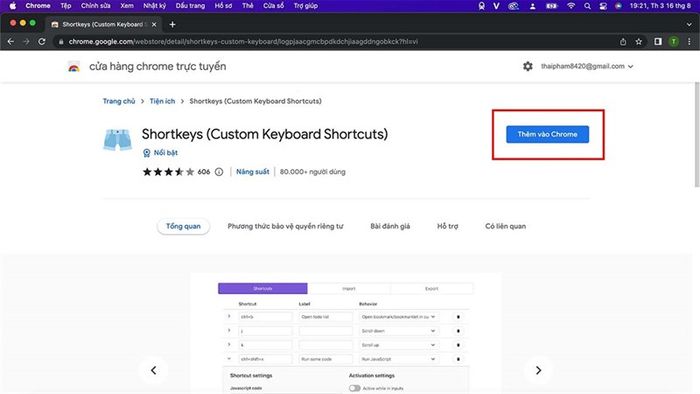Screen dimensions: 700x394
Task: Switch to the Bài đánh giá tab
Action: click(x=390, y=226)
